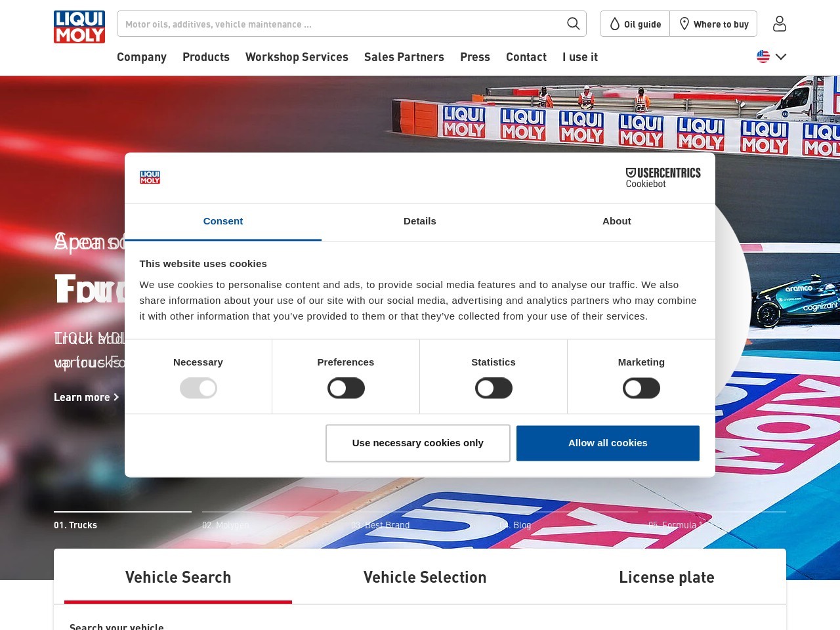
Task: Open the Products menu
Action: 206,57
